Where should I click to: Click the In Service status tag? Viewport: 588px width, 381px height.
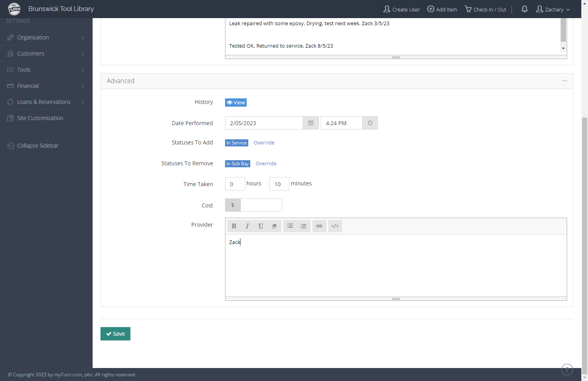[236, 143]
